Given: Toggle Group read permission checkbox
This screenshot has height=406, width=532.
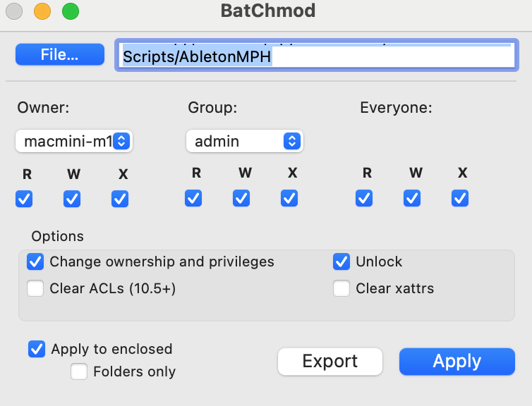Looking at the screenshot, I should click(193, 198).
